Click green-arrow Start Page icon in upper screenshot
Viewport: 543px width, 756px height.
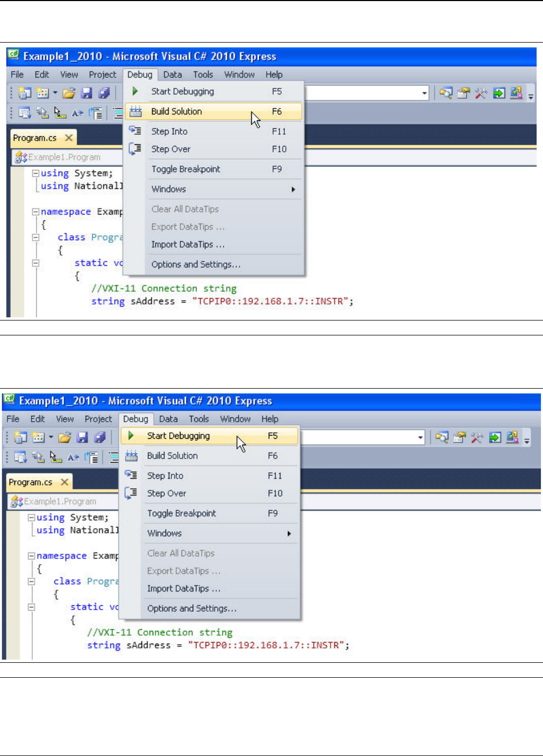(x=498, y=94)
